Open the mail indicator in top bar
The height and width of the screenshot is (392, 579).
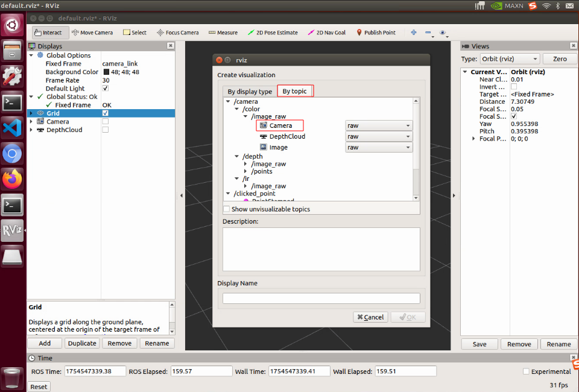point(570,5)
